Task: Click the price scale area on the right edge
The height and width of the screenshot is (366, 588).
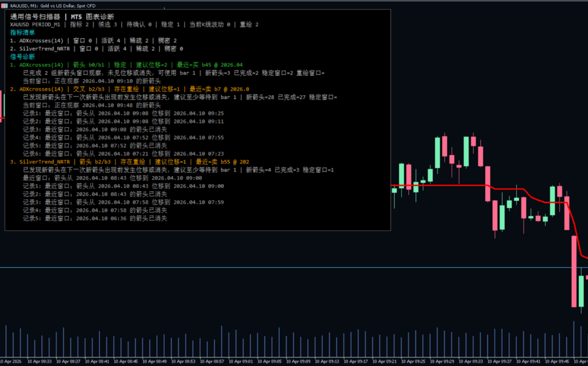Action: pyautogui.click(x=585, y=172)
